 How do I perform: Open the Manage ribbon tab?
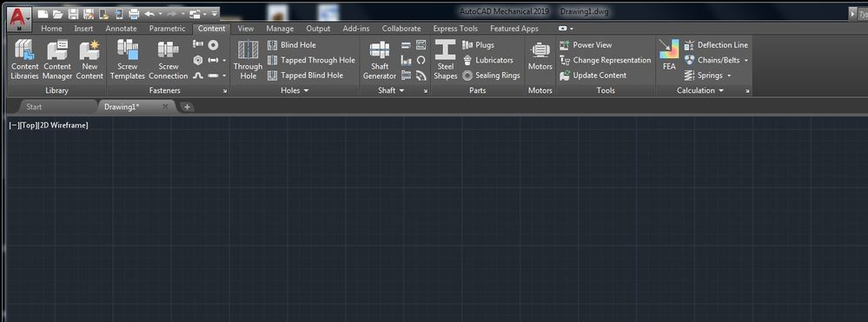pos(280,29)
